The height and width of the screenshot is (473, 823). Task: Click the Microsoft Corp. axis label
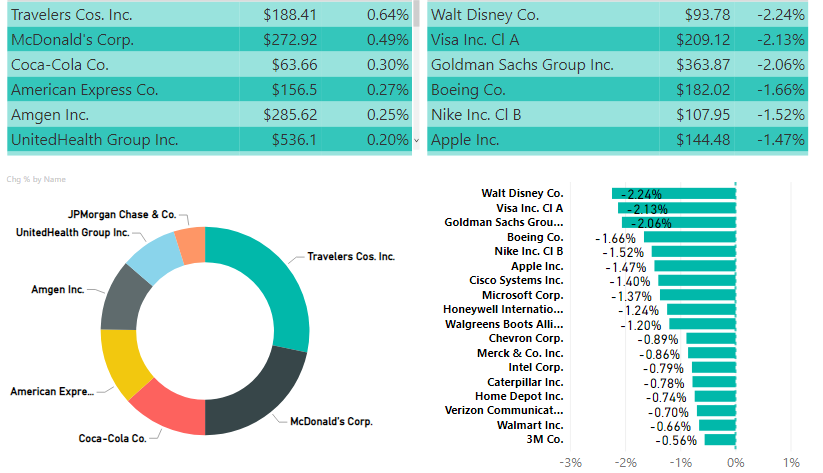point(523,295)
